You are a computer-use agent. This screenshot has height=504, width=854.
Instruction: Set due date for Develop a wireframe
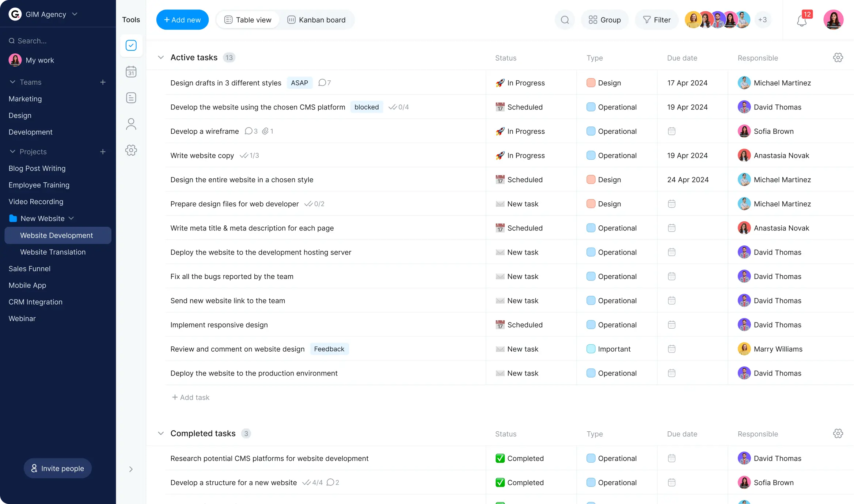click(x=672, y=131)
